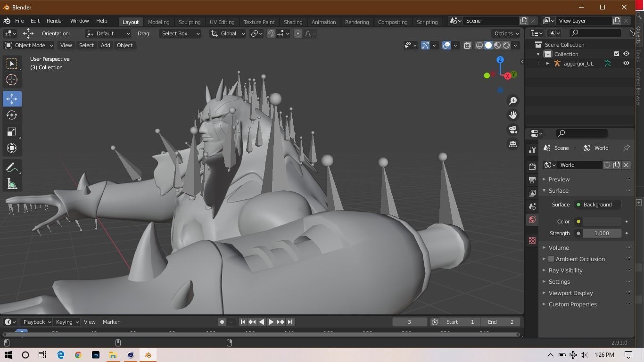Open the World properties tab
This screenshot has width=644, height=362.
click(532, 219)
